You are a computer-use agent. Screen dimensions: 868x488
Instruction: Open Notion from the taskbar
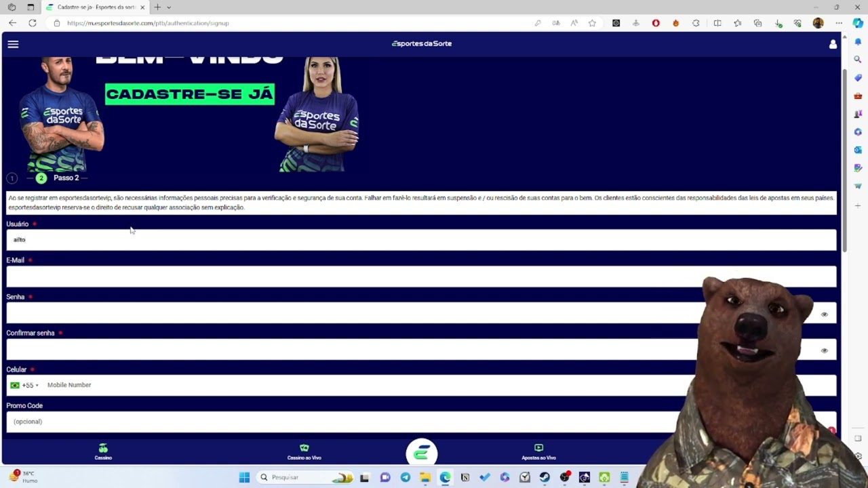[465, 477]
